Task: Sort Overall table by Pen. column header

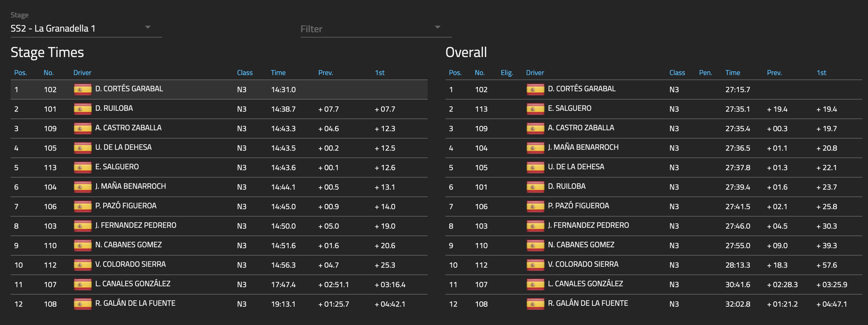Action: click(x=706, y=73)
